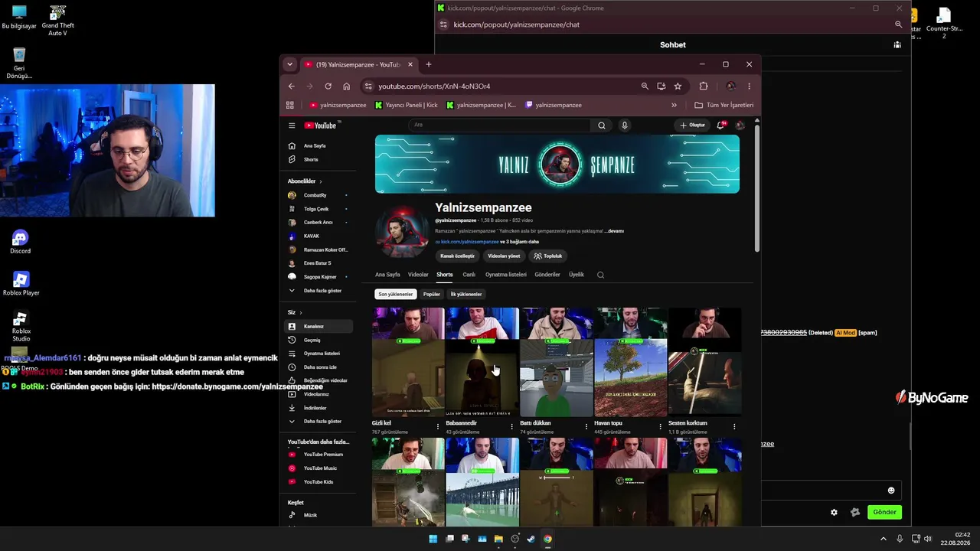Open Kick chat settings gear
The height and width of the screenshot is (551, 980).
click(834, 513)
